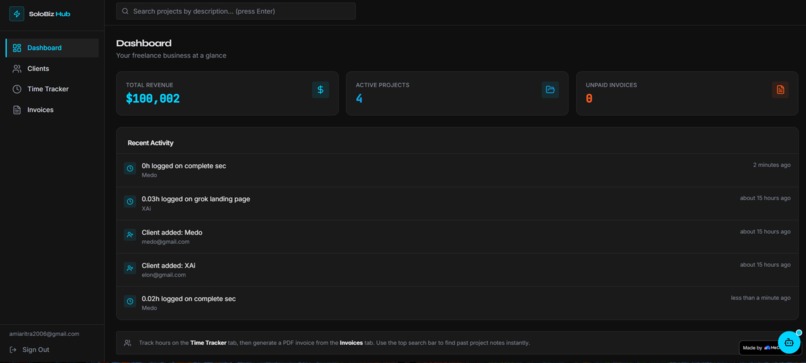Select the Unpaid Invoices card
This screenshot has height=363, width=806.
point(687,93)
